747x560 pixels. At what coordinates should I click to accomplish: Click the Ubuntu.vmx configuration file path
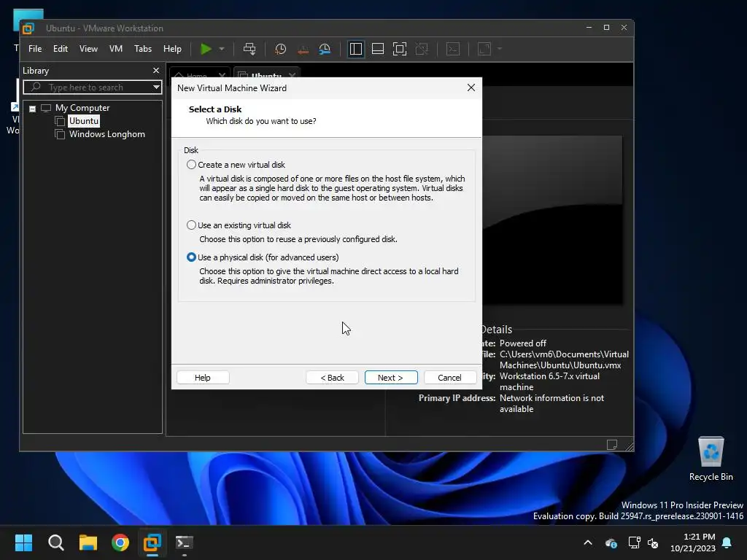pyautogui.click(x=564, y=359)
